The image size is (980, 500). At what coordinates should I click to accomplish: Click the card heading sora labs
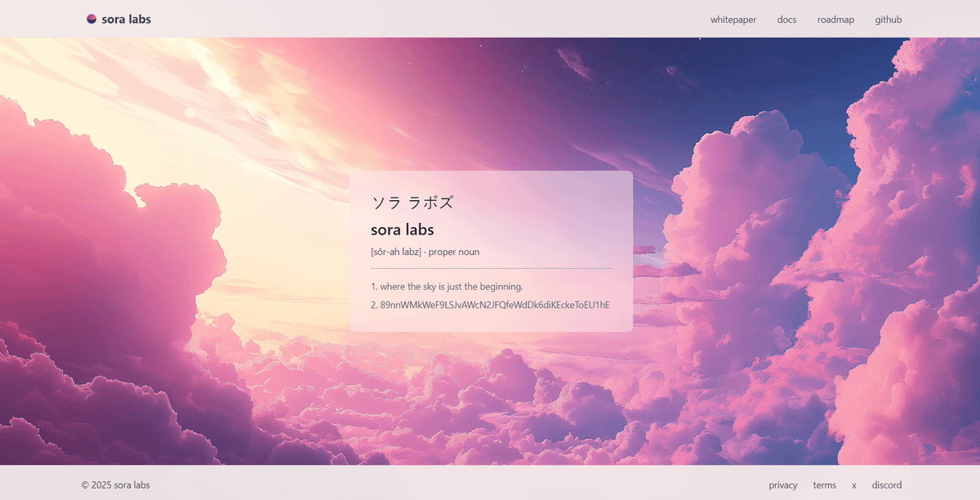point(403,230)
